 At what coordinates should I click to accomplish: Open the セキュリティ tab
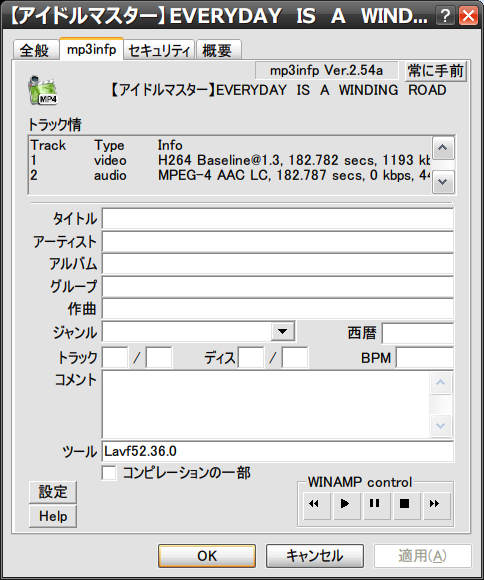(159, 50)
